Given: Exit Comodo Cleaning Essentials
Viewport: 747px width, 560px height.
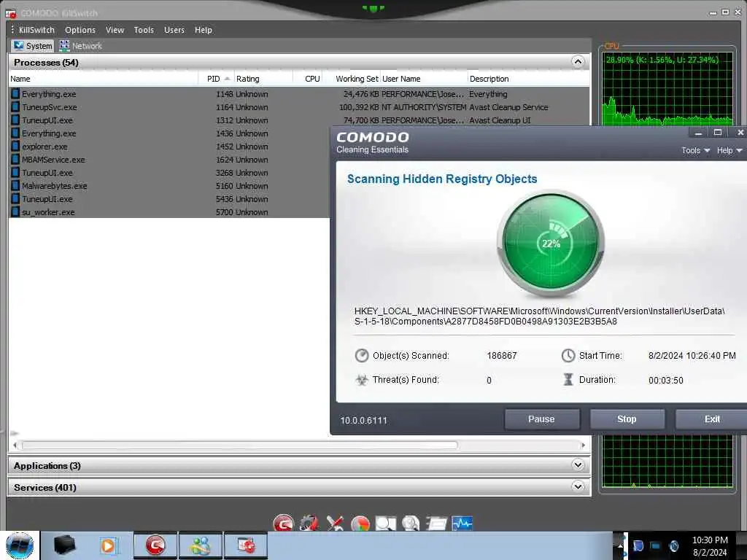Looking at the screenshot, I should pos(712,419).
